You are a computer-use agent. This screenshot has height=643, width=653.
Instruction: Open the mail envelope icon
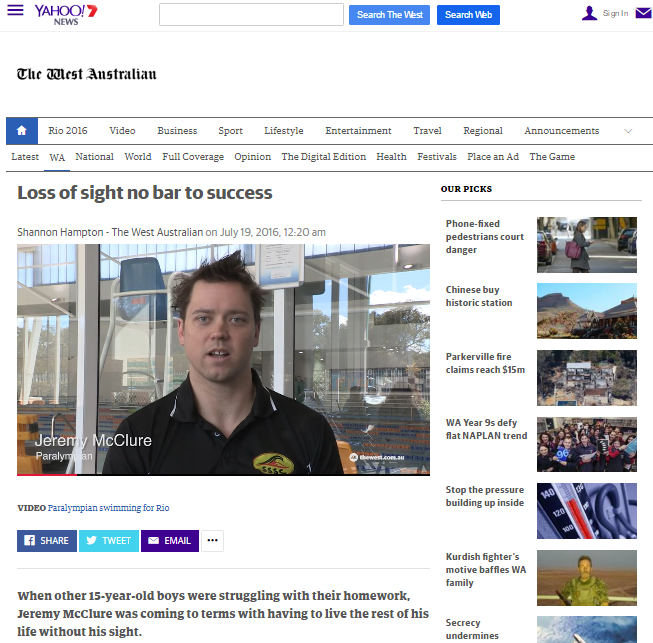tap(643, 13)
